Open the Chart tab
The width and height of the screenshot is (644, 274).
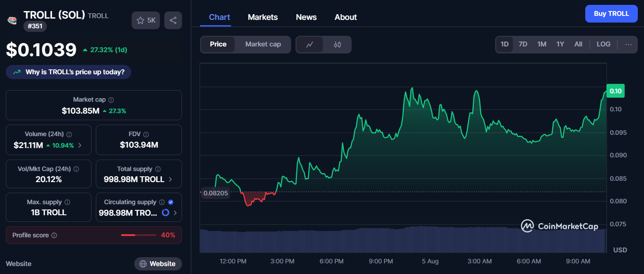220,17
